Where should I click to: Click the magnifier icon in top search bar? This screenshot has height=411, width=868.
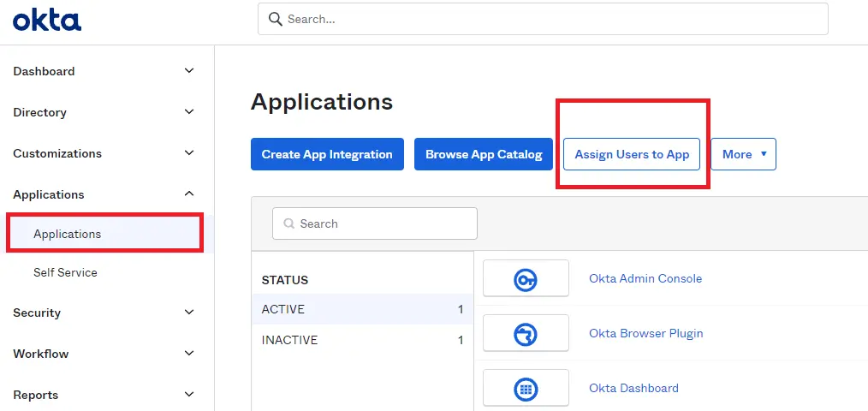pyautogui.click(x=275, y=19)
